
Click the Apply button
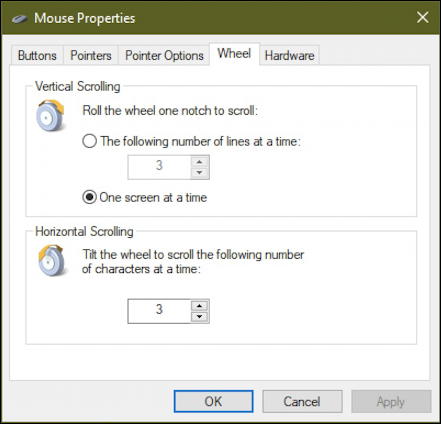coord(391,401)
